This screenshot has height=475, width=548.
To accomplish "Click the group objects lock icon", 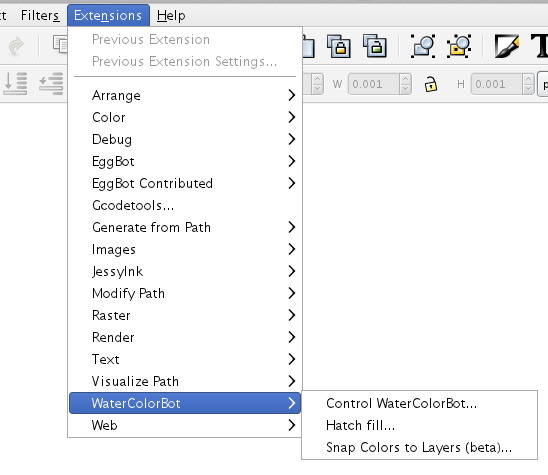I will pos(339,46).
